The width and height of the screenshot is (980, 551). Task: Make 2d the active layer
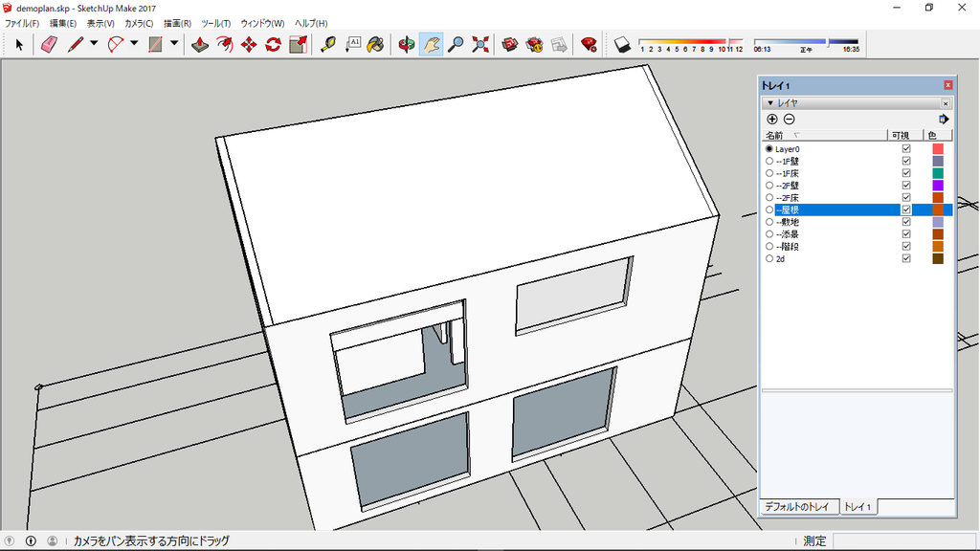(x=769, y=258)
